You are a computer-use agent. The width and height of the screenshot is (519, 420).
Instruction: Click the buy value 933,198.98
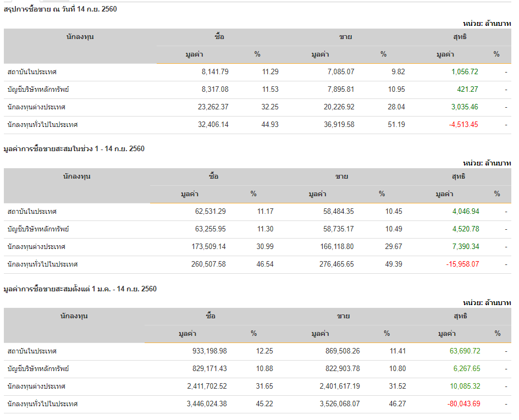click(x=209, y=351)
